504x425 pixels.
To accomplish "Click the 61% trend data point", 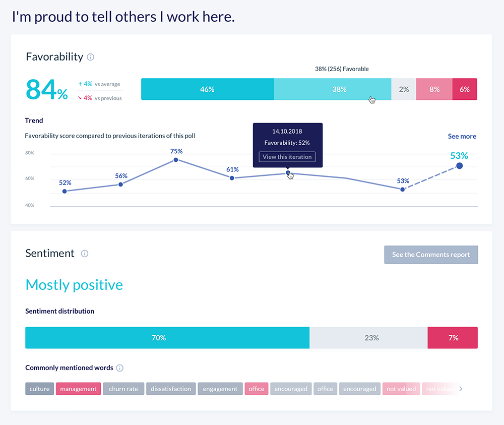I will click(x=232, y=178).
